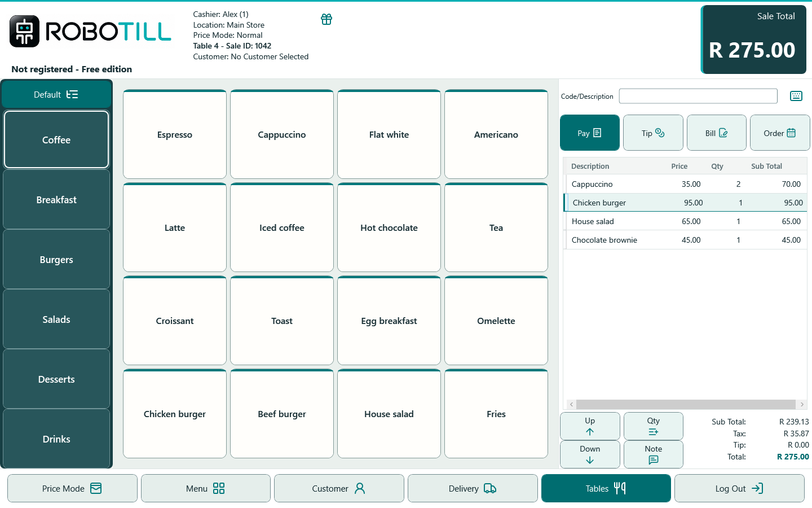Click the Tax R 35.87 value
The width and height of the screenshot is (812, 508).
point(796,433)
